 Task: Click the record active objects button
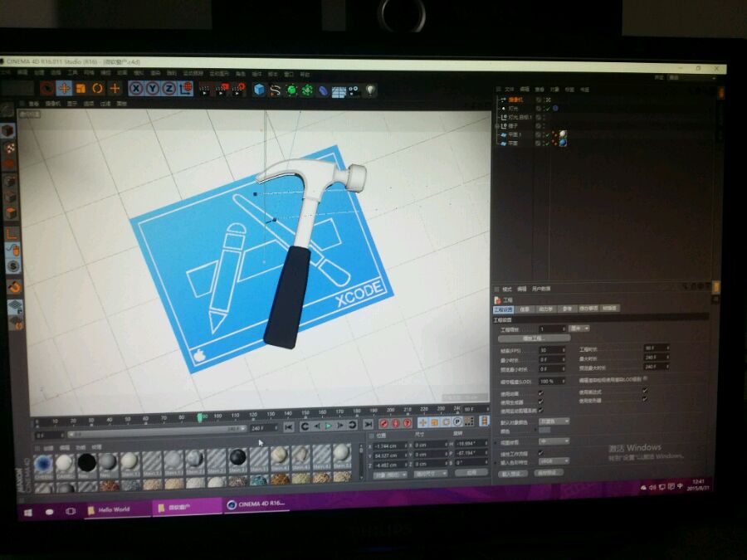tap(383, 423)
